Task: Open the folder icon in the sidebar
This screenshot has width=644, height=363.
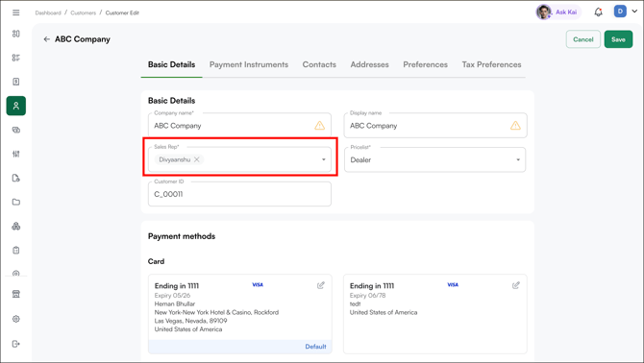Action: pos(16,202)
